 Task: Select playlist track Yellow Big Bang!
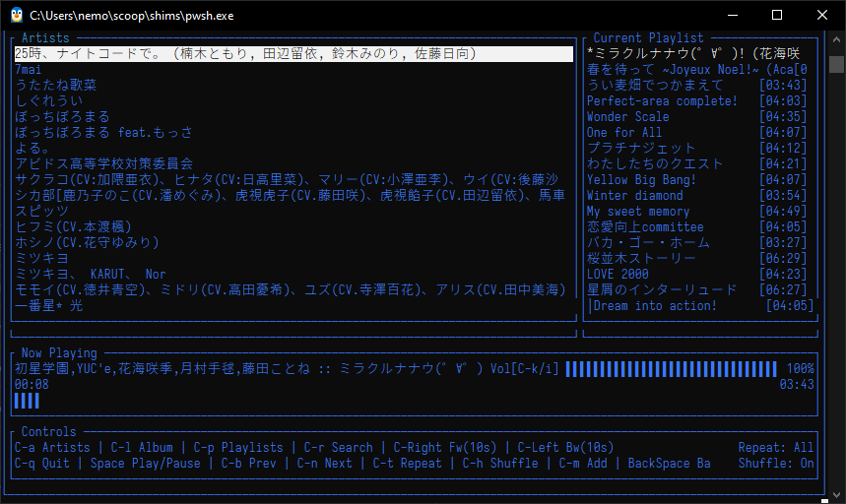(697, 179)
